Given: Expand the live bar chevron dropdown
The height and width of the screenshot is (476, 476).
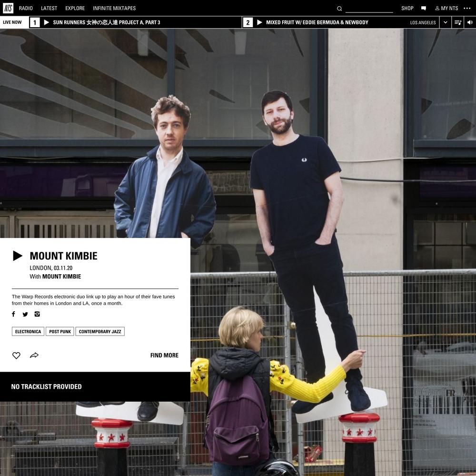Looking at the screenshot, I should tap(446, 22).
